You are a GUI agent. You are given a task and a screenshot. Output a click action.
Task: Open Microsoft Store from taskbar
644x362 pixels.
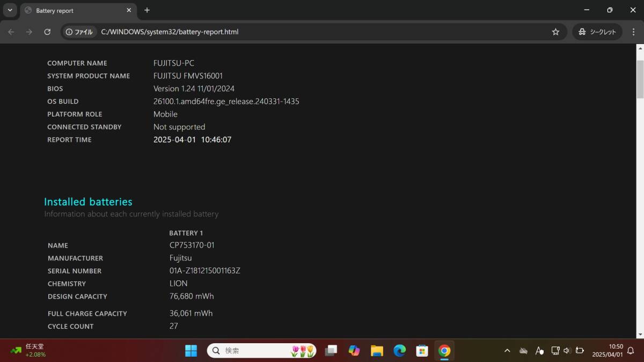coord(422,351)
